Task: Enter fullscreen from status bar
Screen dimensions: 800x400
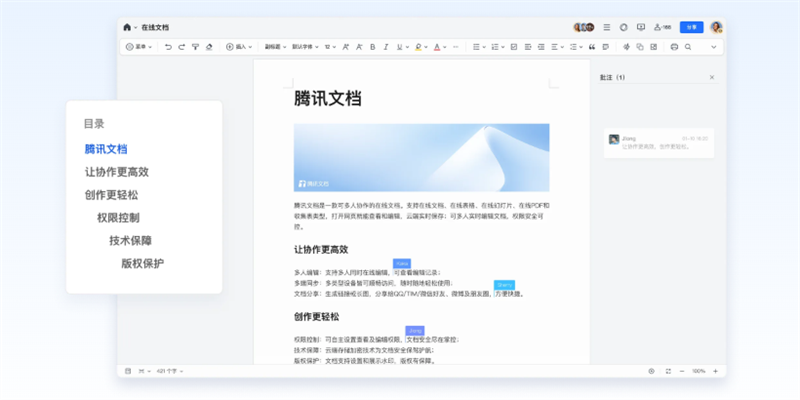Action: point(668,371)
